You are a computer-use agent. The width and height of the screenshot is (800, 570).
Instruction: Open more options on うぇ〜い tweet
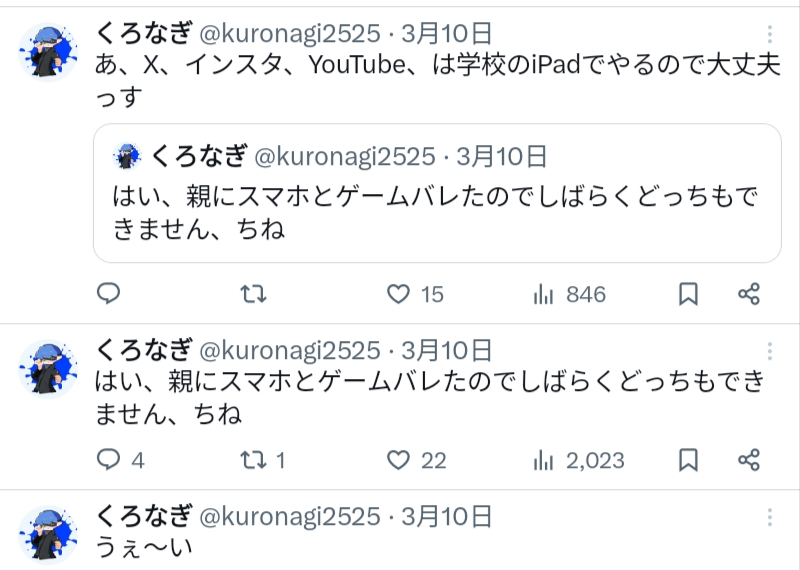click(x=769, y=517)
